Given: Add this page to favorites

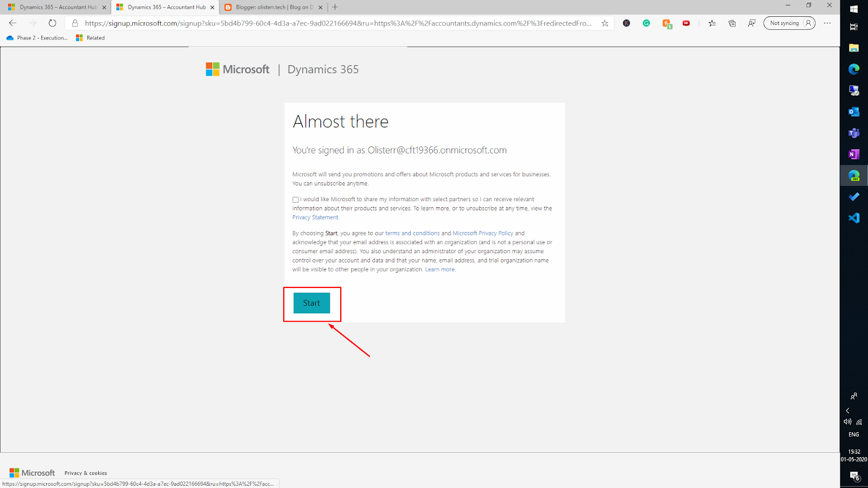Looking at the screenshot, I should pos(605,23).
